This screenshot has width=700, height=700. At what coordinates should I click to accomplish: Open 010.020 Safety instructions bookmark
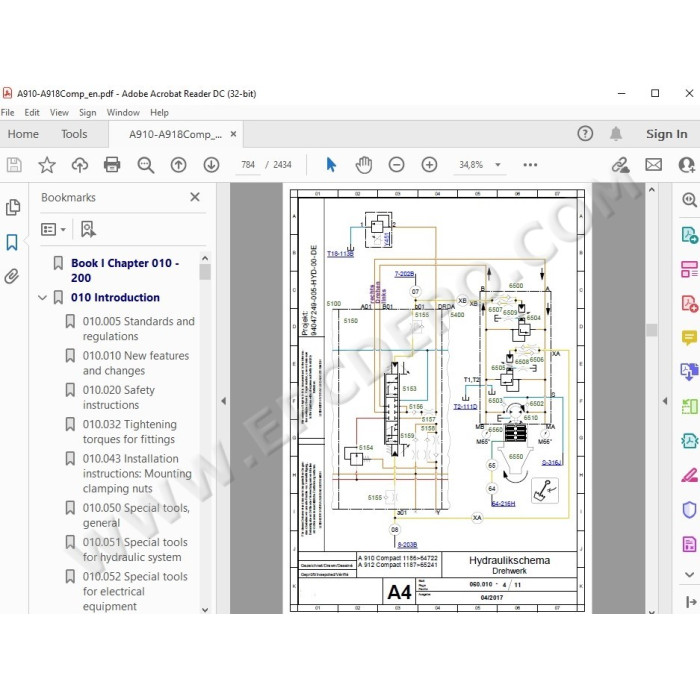(x=119, y=397)
